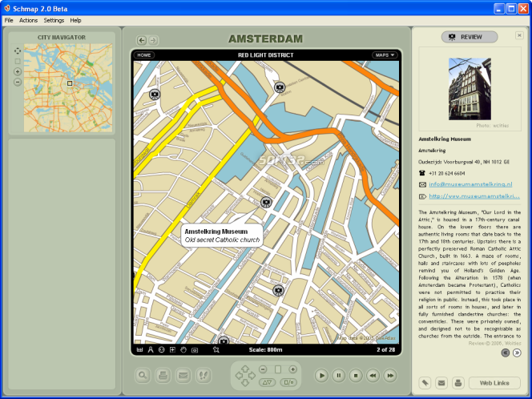The image size is (532, 399).
Task: Go forward with the right arrow above the map
Action: click(x=153, y=40)
